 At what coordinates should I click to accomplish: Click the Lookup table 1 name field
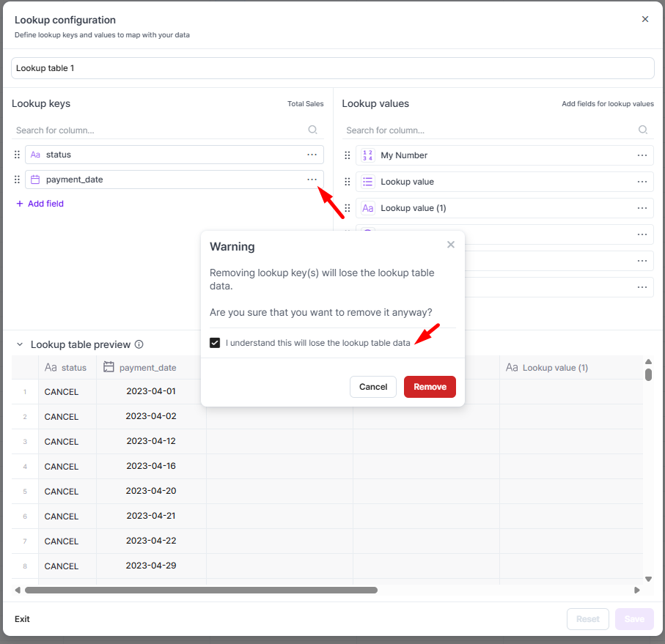(x=332, y=68)
